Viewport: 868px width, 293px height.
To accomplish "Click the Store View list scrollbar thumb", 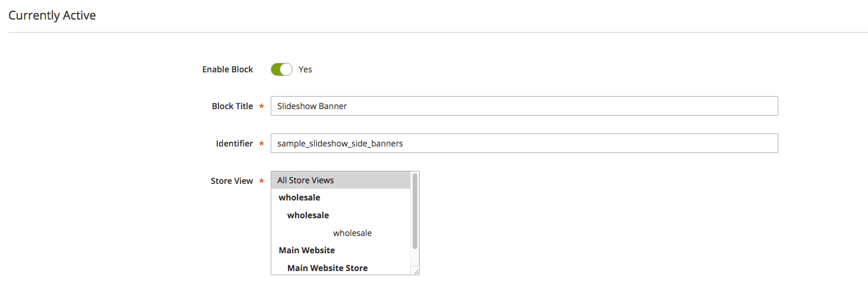I will [x=415, y=211].
